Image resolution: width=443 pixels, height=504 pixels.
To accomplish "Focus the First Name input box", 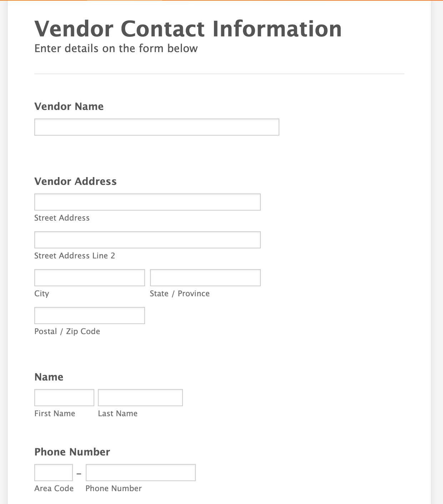I will pyautogui.click(x=64, y=398).
